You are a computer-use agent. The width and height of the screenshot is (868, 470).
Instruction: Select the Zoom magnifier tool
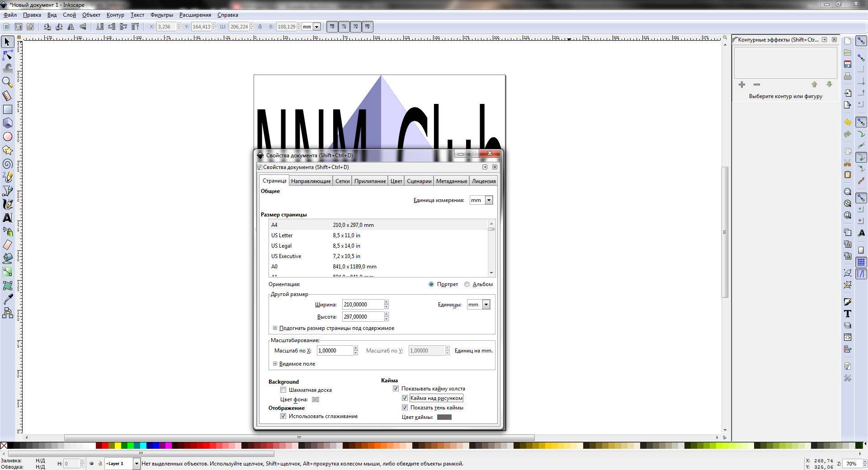click(x=7, y=82)
